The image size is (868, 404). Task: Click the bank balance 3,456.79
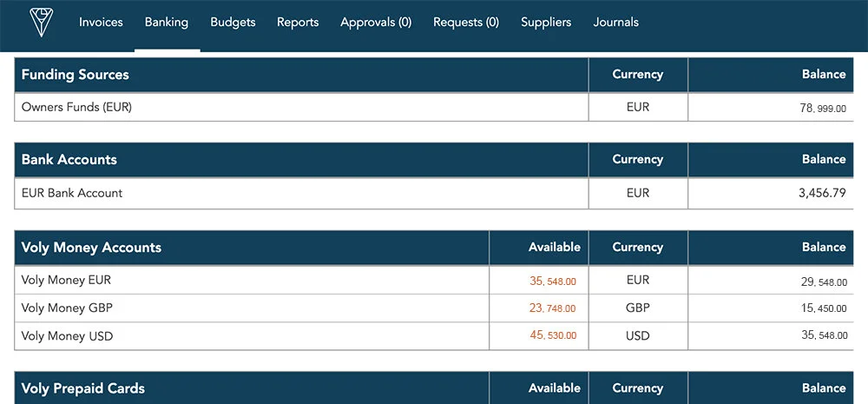pyautogui.click(x=822, y=194)
